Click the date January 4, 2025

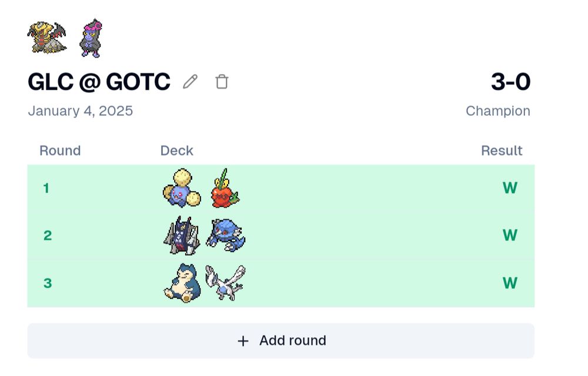(81, 110)
